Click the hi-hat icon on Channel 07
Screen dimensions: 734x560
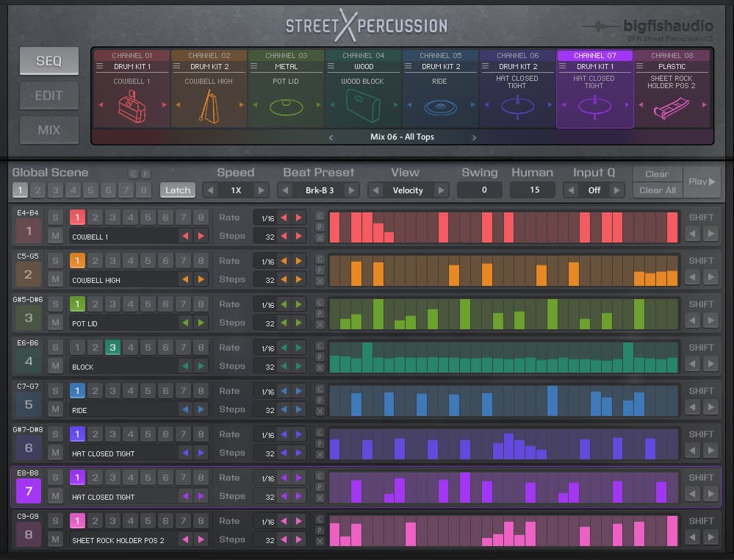tap(595, 107)
